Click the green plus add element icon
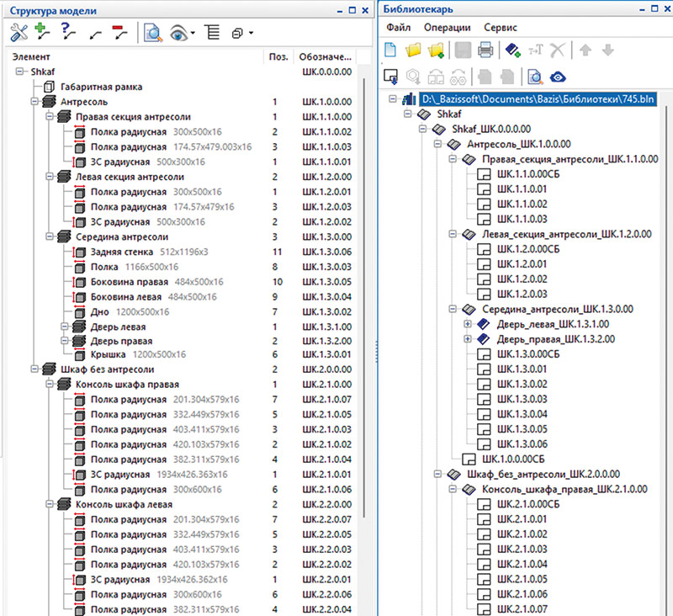The width and height of the screenshot is (673, 616). 44,34
